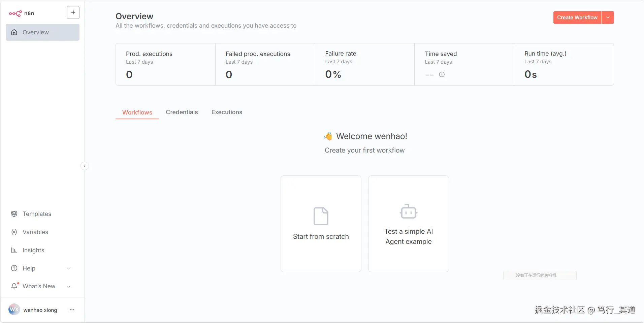Click the What's New bell icon
The width and height of the screenshot is (644, 323).
pos(14,286)
